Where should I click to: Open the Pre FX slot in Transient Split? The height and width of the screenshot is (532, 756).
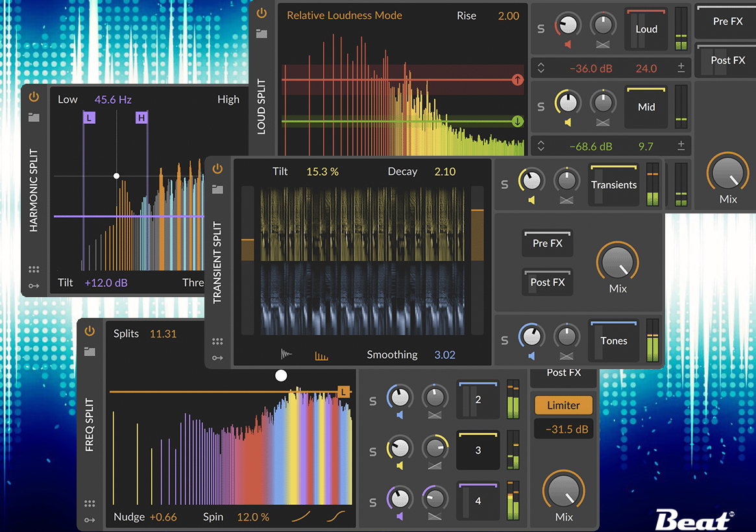(x=547, y=243)
